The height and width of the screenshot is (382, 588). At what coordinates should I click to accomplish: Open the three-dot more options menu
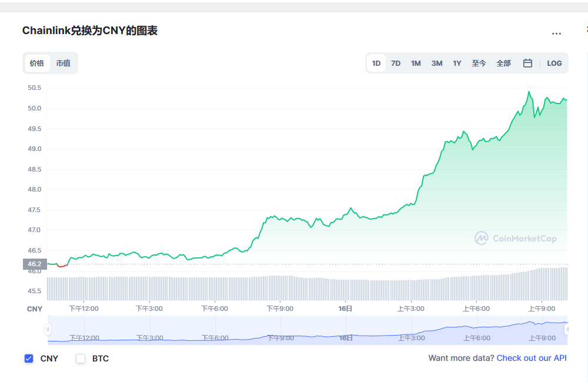coord(556,33)
